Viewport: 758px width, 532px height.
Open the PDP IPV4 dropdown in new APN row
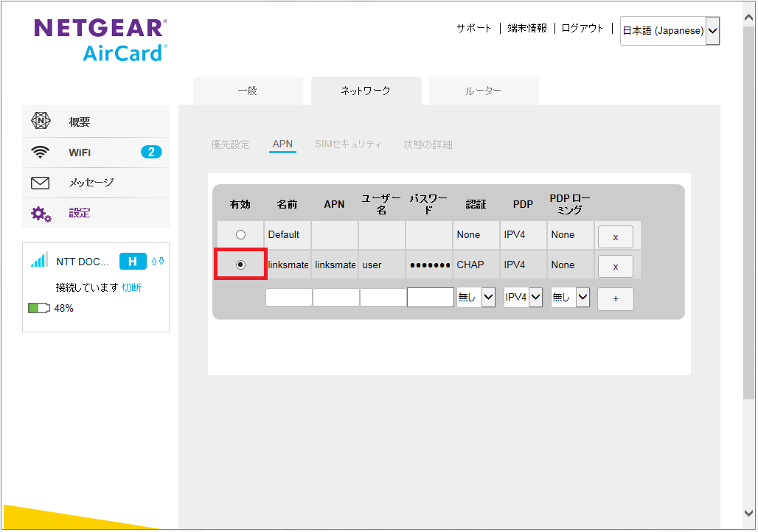click(x=523, y=297)
